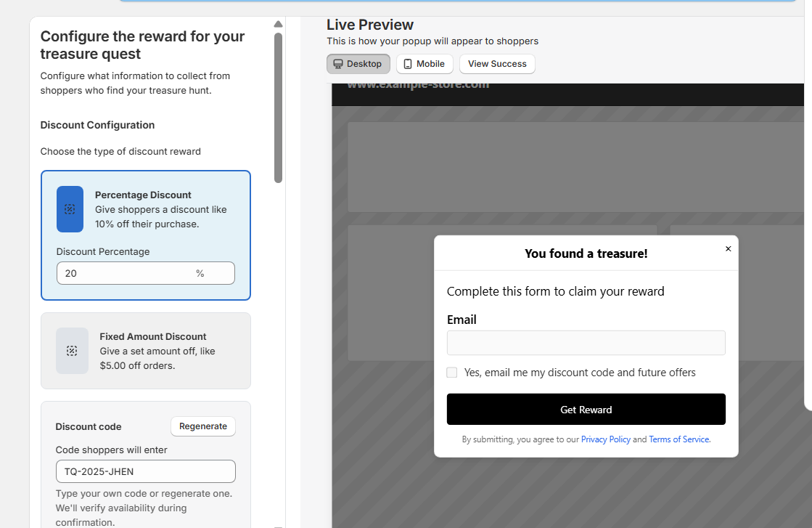The width and height of the screenshot is (812, 528).
Task: Click the monitor icon on Desktop tab
Action: (338, 63)
